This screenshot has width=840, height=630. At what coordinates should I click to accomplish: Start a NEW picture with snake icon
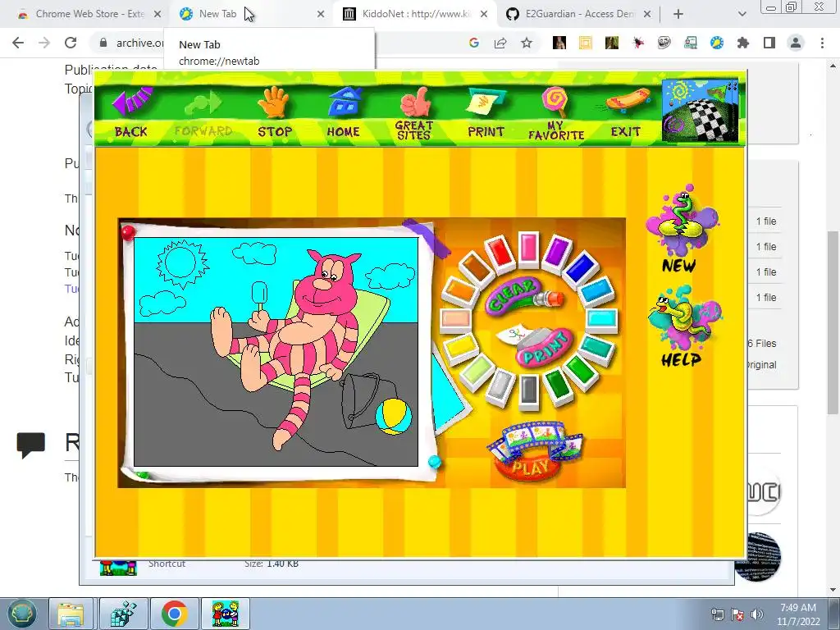(x=681, y=230)
